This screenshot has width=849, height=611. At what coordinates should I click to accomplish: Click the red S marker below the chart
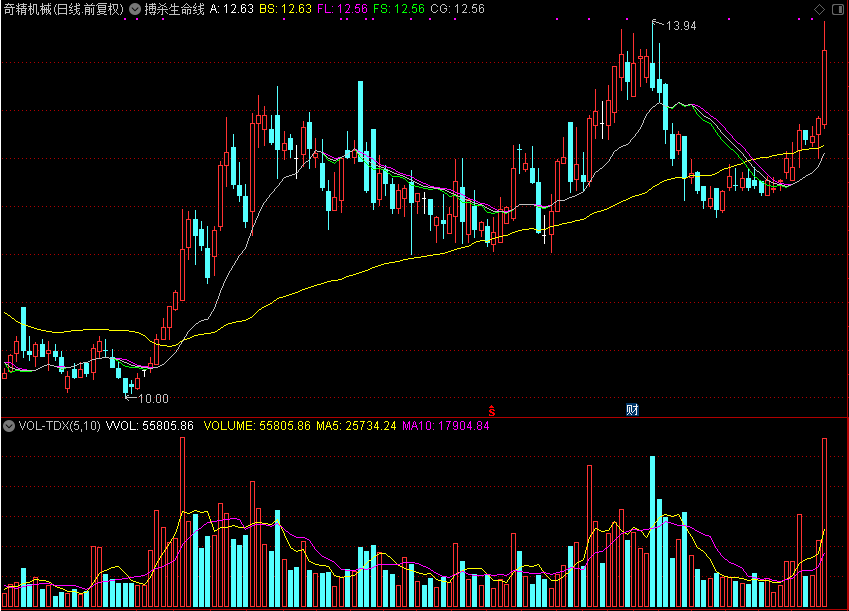tap(492, 411)
